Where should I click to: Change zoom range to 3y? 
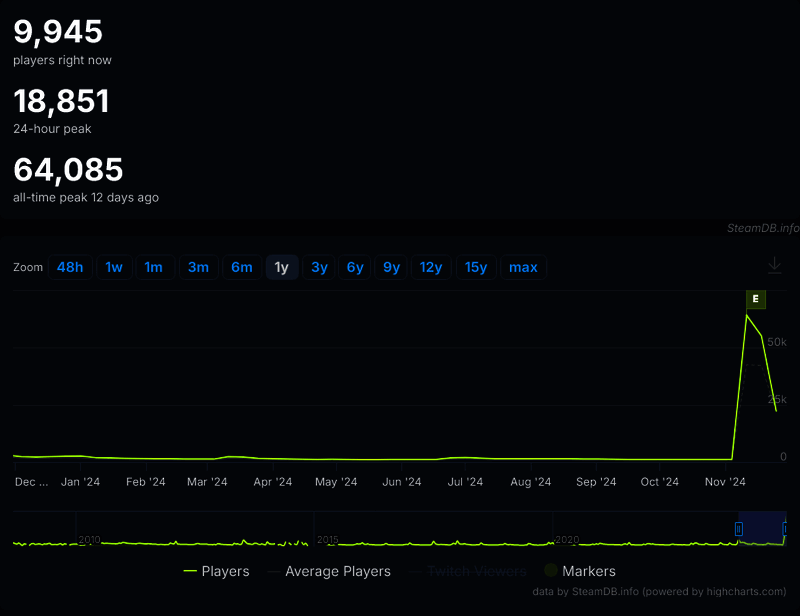319,267
